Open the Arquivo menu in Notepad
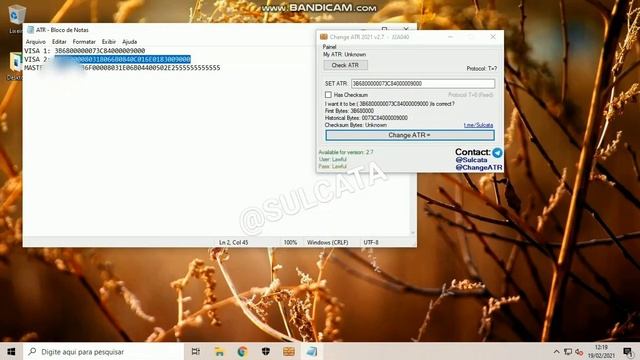The width and height of the screenshot is (640, 360). pyautogui.click(x=36, y=42)
